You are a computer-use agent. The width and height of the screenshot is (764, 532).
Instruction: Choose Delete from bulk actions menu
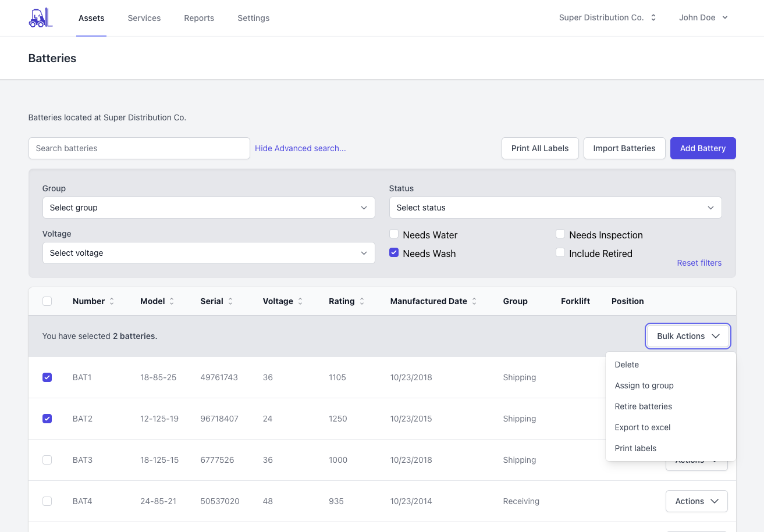coord(671,365)
